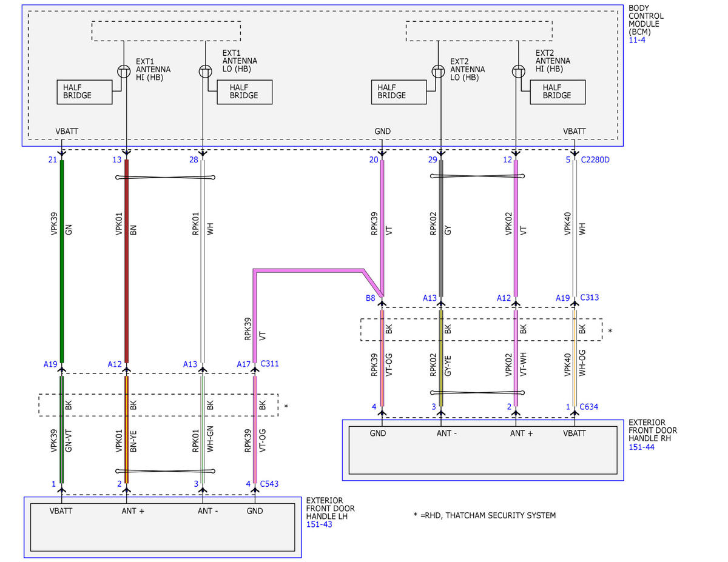Click pin number 20 below BCM GND
728x562 pixels.
[373, 160]
